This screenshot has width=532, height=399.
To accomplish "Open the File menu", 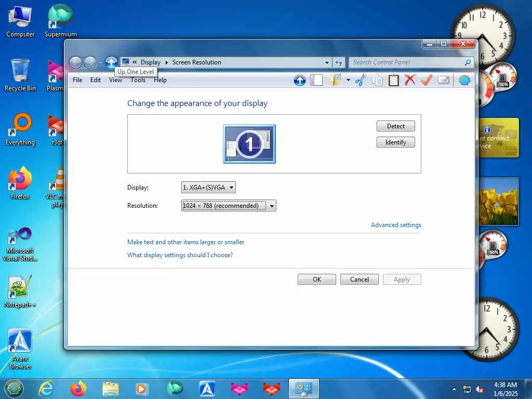I will click(x=77, y=80).
